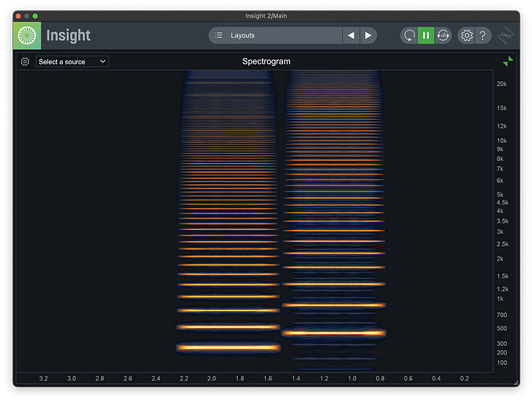Click the meter reset icon beside pause
Image resolution: width=532 pixels, height=402 pixels.
pyautogui.click(x=443, y=35)
